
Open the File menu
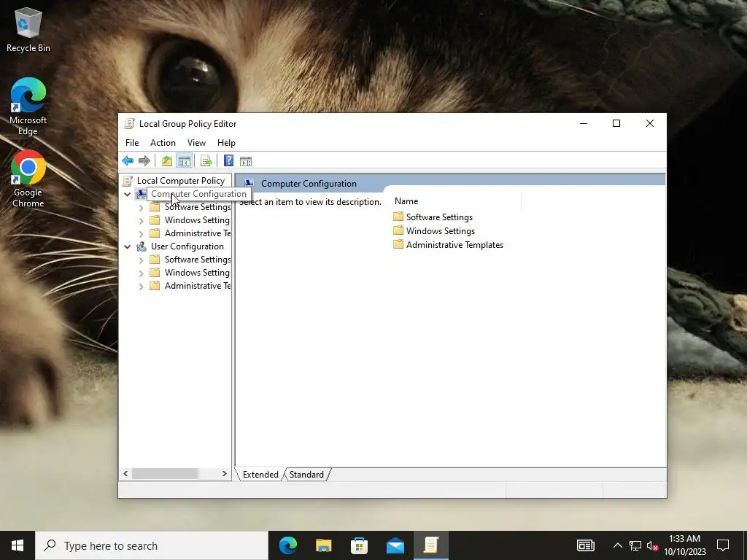(132, 143)
